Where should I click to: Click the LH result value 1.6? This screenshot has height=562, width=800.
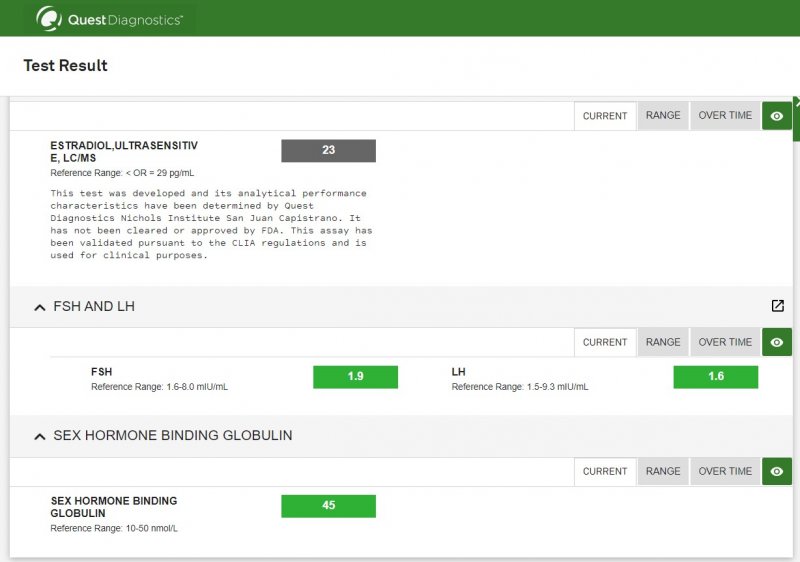point(716,377)
